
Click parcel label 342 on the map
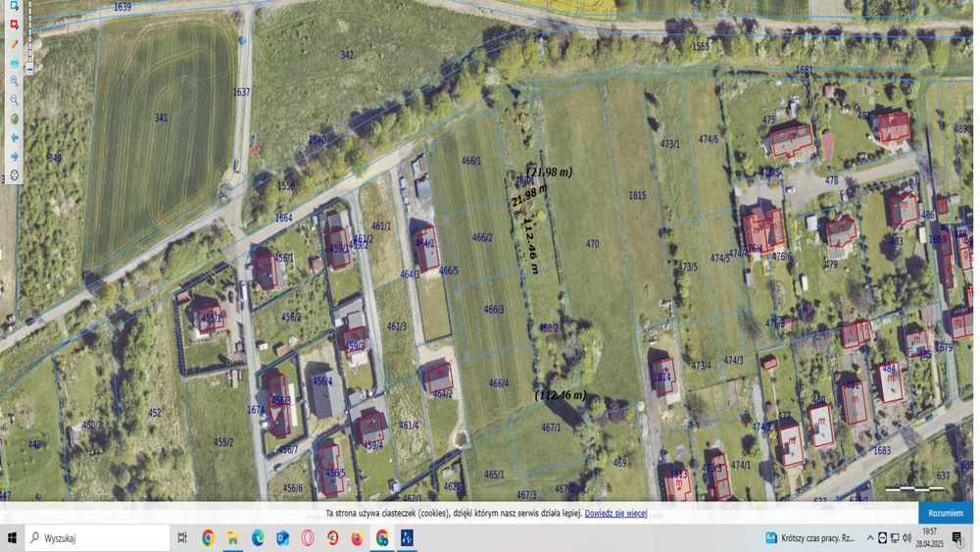(347, 55)
